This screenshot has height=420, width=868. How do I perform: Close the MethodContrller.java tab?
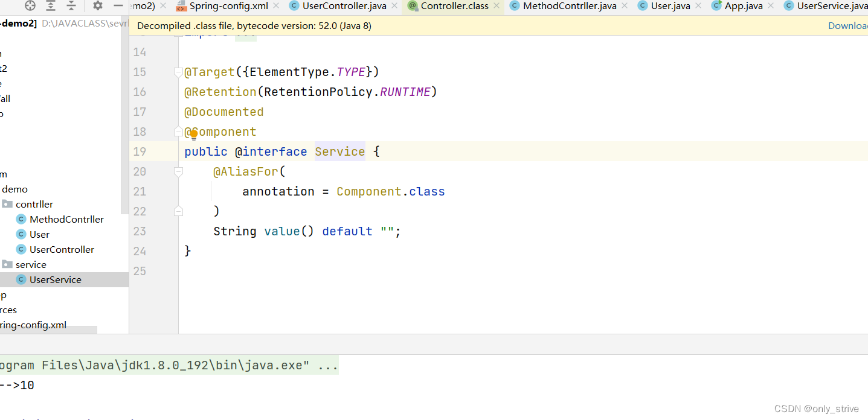pos(625,6)
